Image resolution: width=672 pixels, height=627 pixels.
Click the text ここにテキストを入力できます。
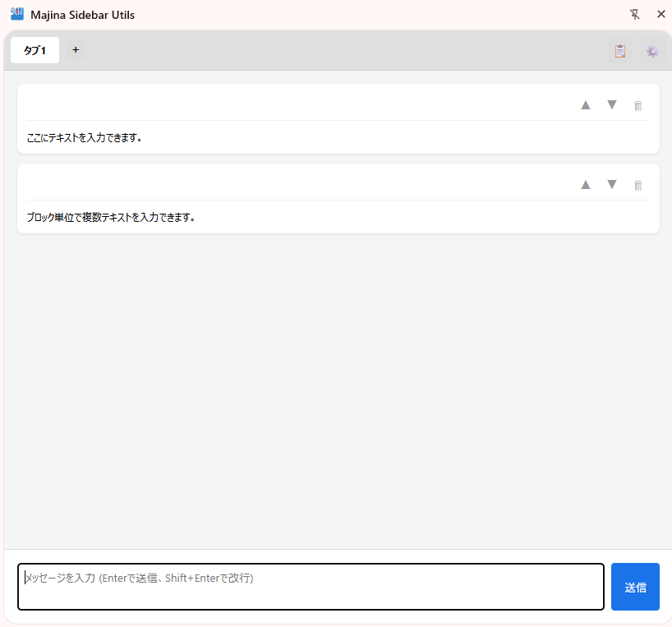85,138
